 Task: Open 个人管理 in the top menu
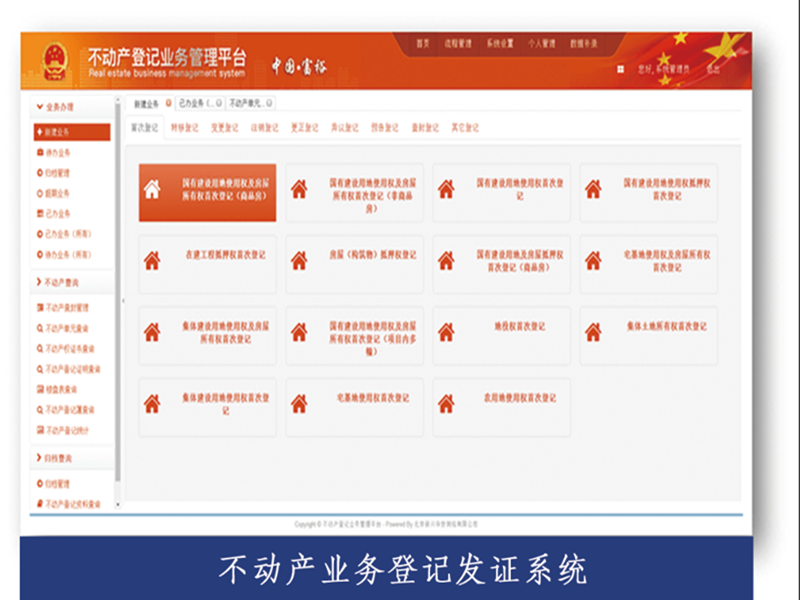tap(541, 44)
